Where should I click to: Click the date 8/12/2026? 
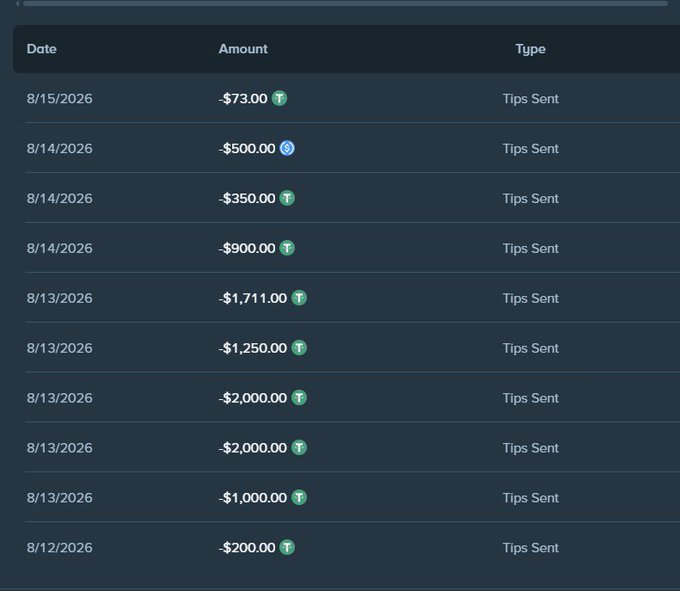point(59,547)
